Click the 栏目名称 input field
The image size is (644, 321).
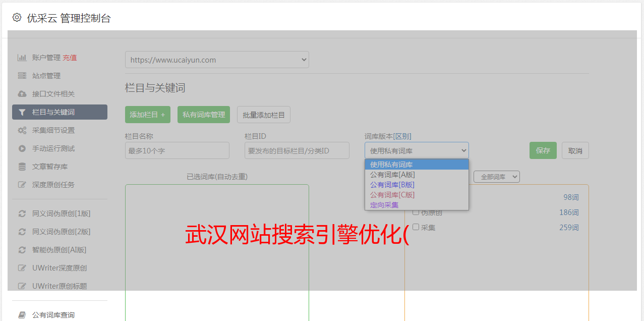[x=177, y=150]
